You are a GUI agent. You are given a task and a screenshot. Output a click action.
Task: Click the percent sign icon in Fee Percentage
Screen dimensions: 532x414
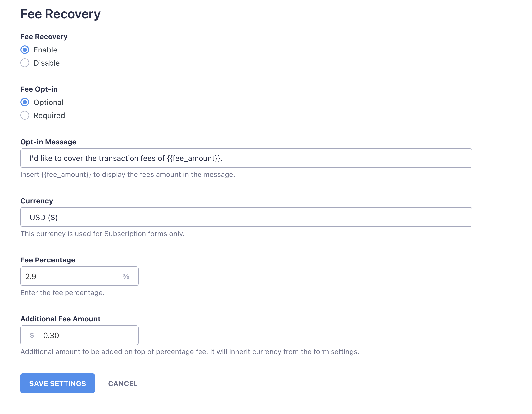click(126, 276)
